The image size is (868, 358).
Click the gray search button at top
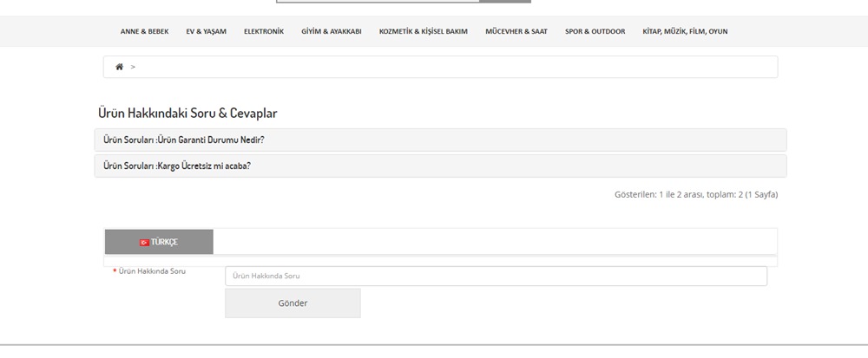(505, 1)
